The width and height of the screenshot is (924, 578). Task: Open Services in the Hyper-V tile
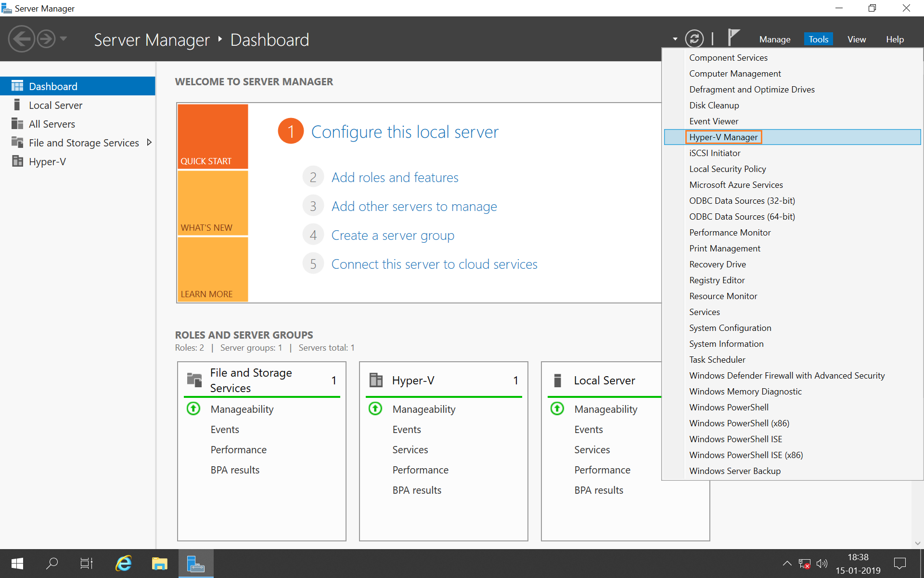point(410,449)
